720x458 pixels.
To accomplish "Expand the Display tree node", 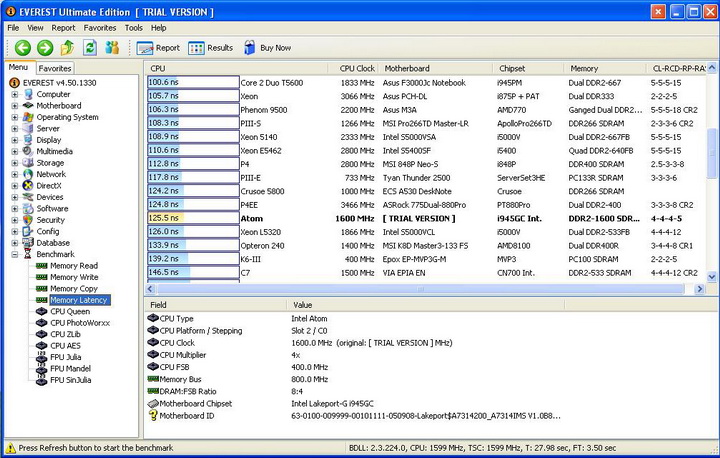I will pyautogui.click(x=15, y=140).
